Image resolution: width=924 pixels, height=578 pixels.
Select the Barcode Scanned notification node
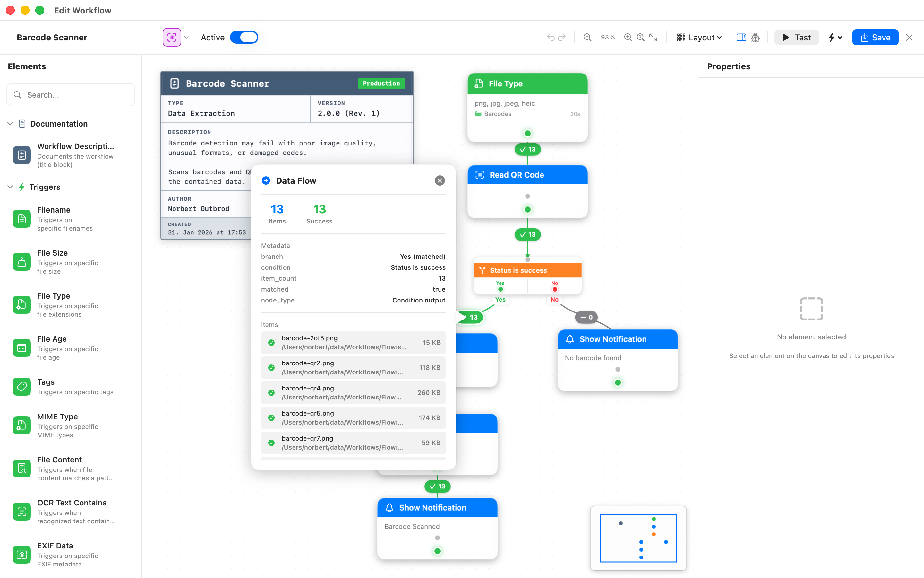click(437, 529)
